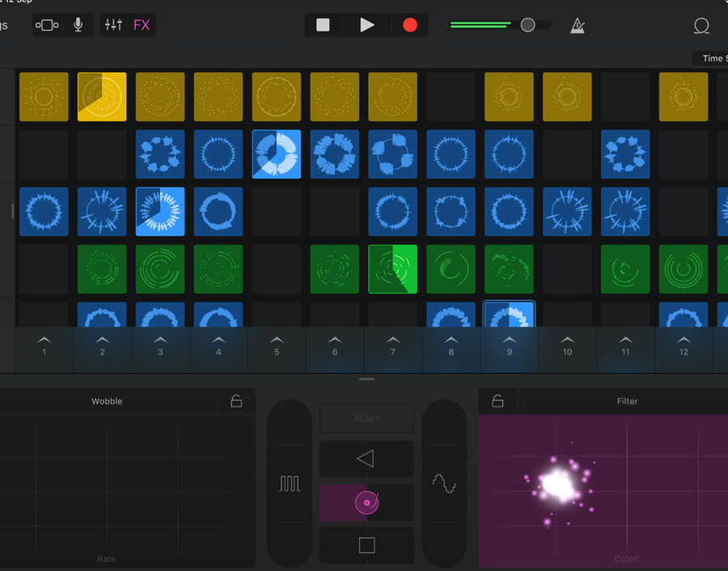Start playback with the Play button
Viewport: 728px width, 571px height.
[366, 24]
